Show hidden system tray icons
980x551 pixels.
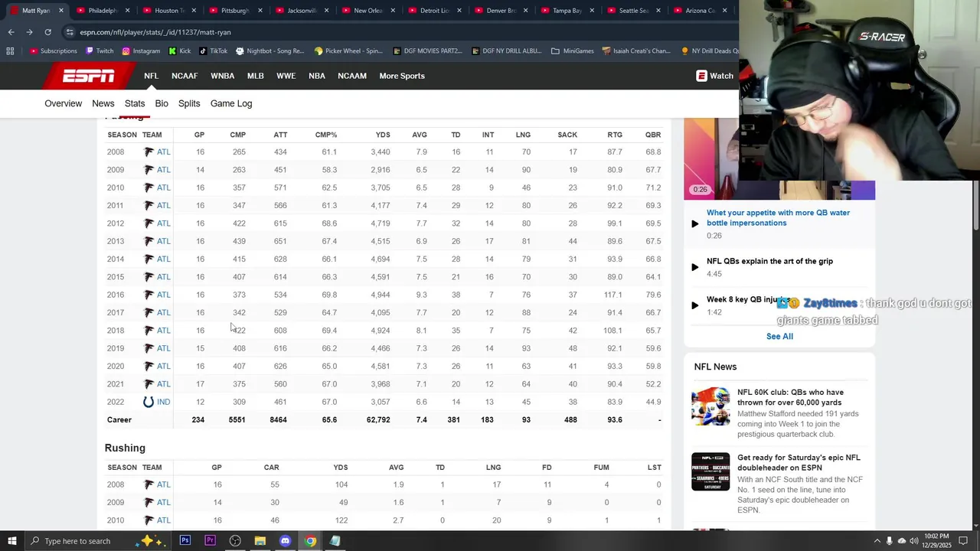click(877, 541)
